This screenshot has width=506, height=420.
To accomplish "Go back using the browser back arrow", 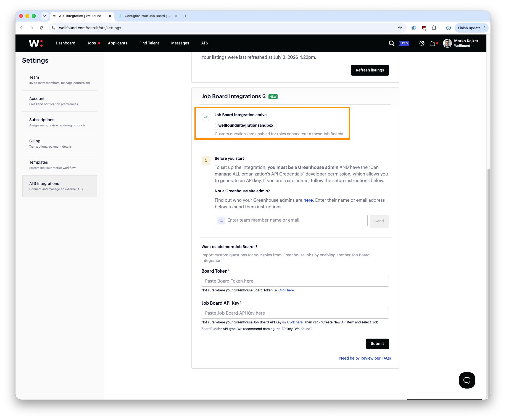I will tap(22, 28).
